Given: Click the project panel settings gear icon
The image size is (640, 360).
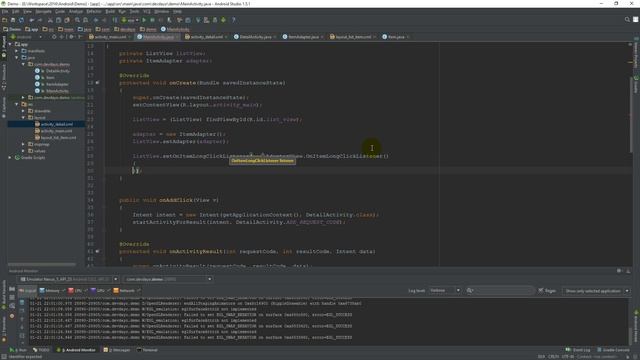Looking at the screenshot, I should pos(71,37).
